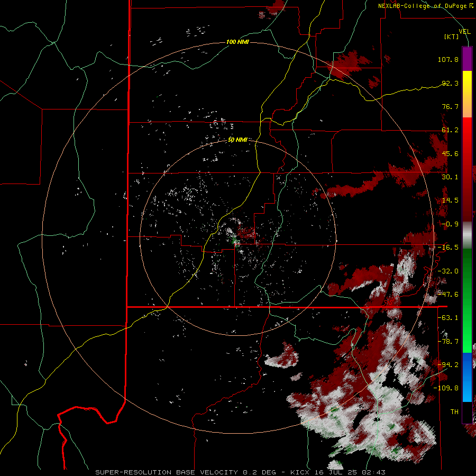Select the "[KT]" units label

(x=452, y=36)
